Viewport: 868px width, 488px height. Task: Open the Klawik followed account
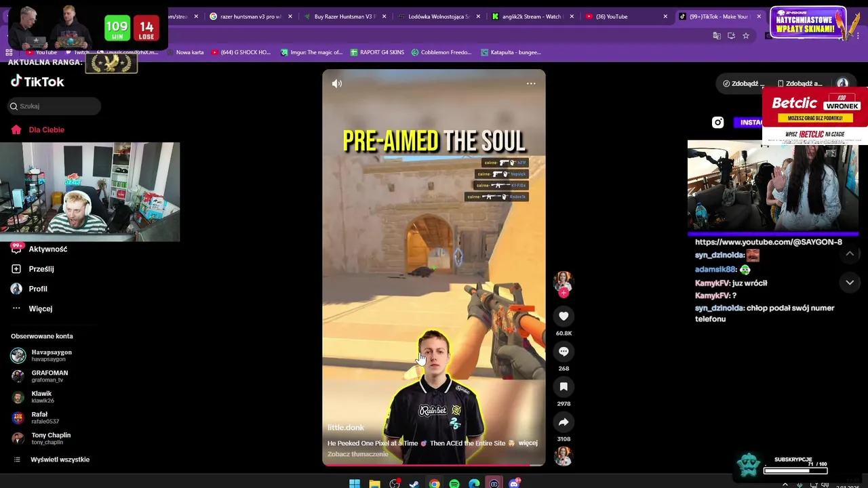(x=33, y=396)
